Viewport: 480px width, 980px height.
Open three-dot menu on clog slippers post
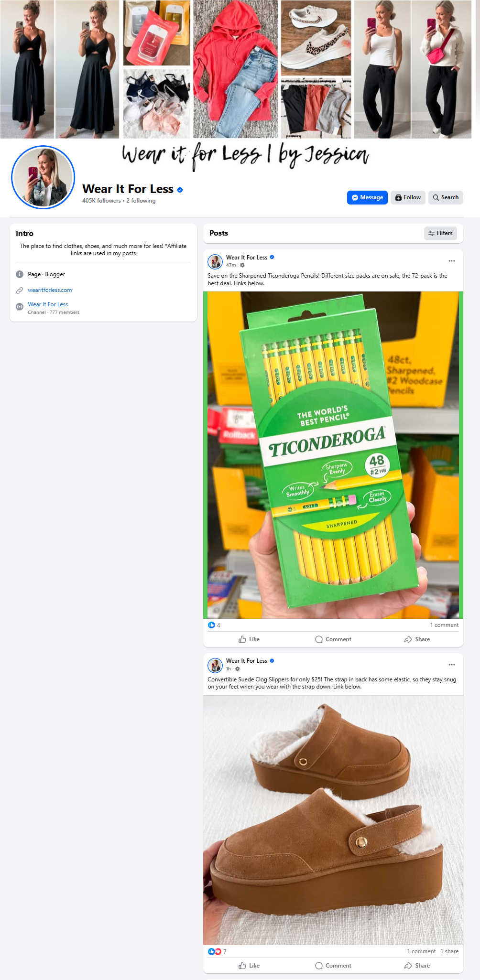(452, 665)
